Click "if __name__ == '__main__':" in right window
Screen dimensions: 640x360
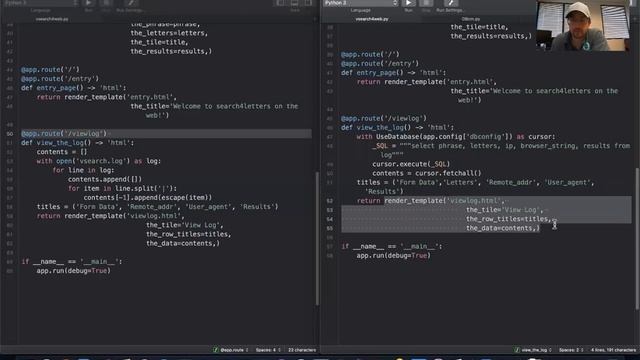pos(391,246)
